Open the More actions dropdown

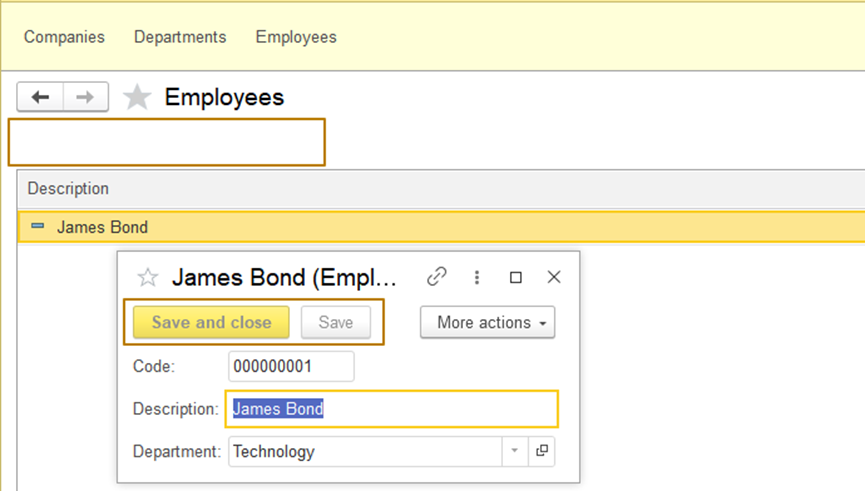487,322
